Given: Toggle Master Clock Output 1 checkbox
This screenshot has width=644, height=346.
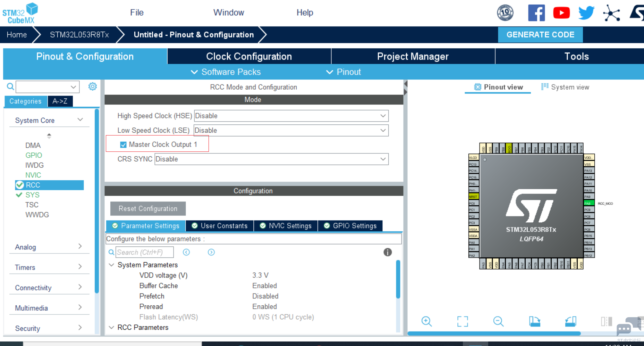Looking at the screenshot, I should point(123,145).
